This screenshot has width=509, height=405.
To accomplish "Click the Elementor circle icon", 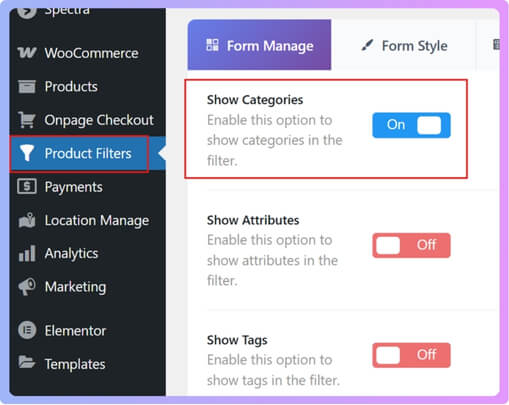I will coord(27,330).
